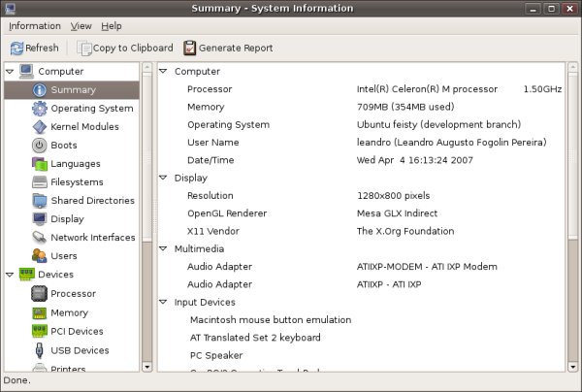Open the Information menu
Screen dimensions: 582x392
[35, 26]
